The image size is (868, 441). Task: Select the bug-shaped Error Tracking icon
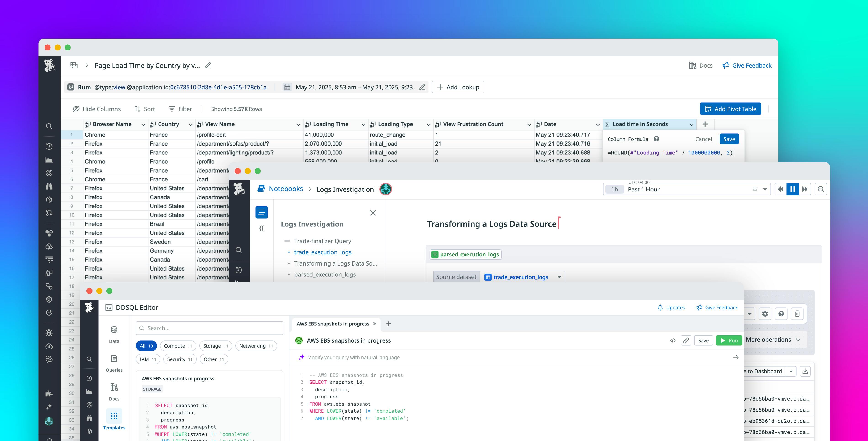(x=49, y=333)
